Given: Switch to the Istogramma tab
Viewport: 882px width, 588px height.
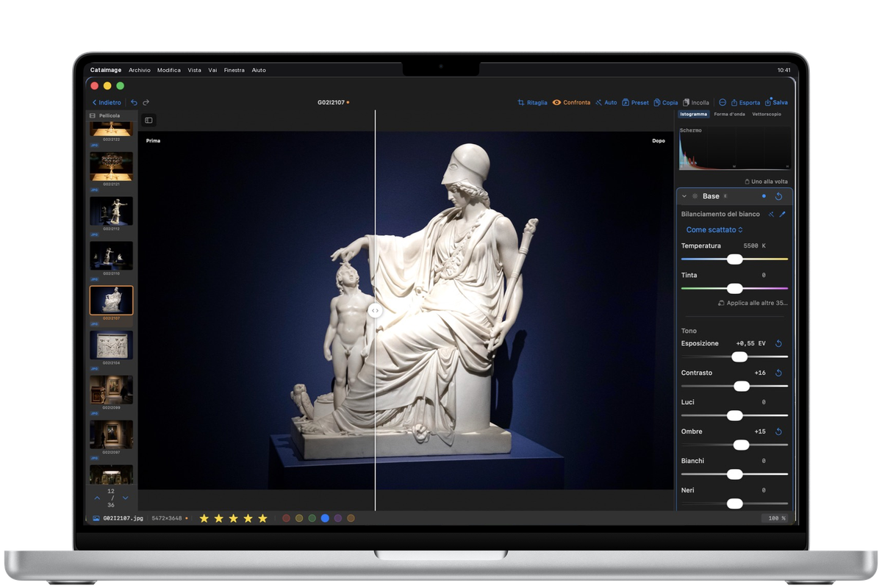Looking at the screenshot, I should point(693,114).
